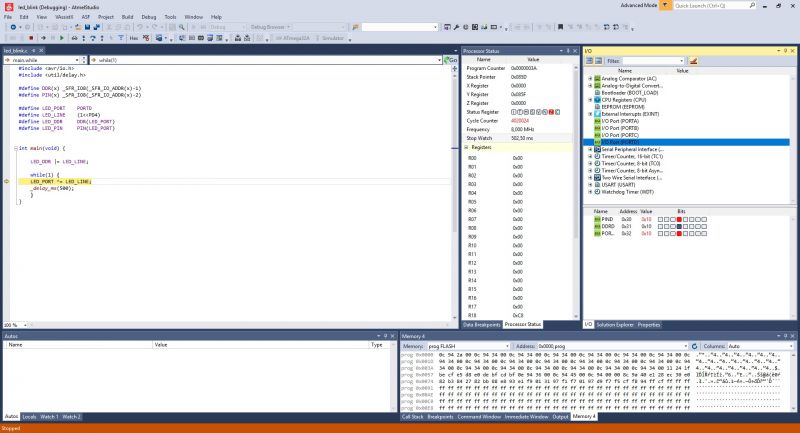Click the Stop Debugging red square
This screenshot has height=433, width=800.
coord(31,38)
